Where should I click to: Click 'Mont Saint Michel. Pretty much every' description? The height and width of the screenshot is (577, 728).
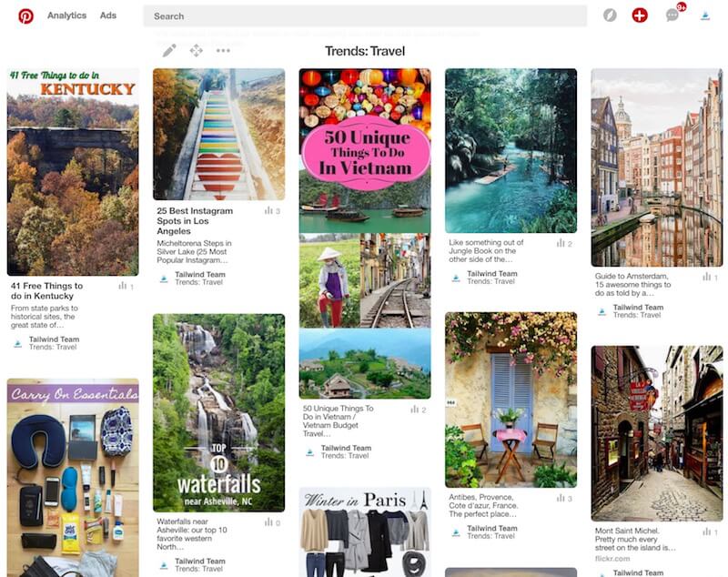635,539
